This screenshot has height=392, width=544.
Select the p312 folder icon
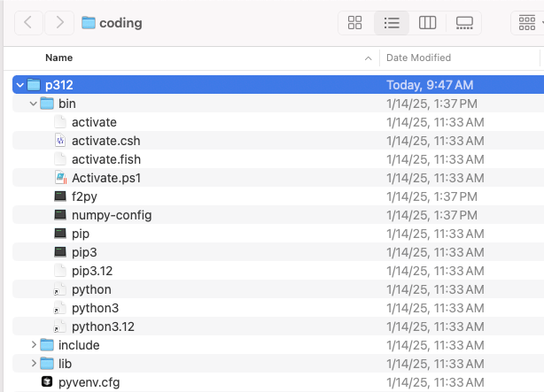pos(34,85)
